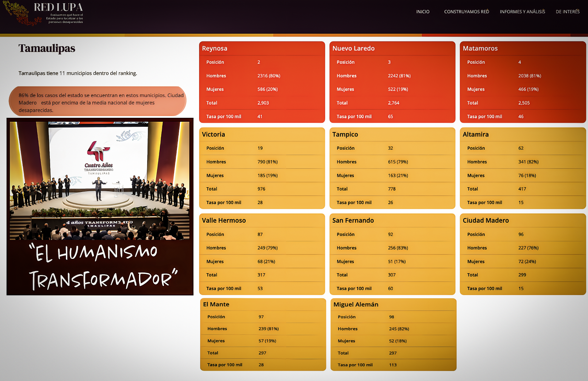The height and width of the screenshot is (381, 588).
Task: Click the Victoria card title
Action: (x=213, y=134)
